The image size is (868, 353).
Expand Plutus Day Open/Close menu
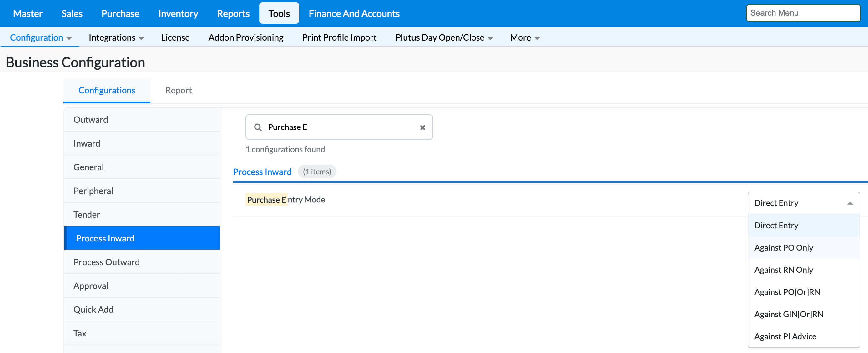(444, 38)
